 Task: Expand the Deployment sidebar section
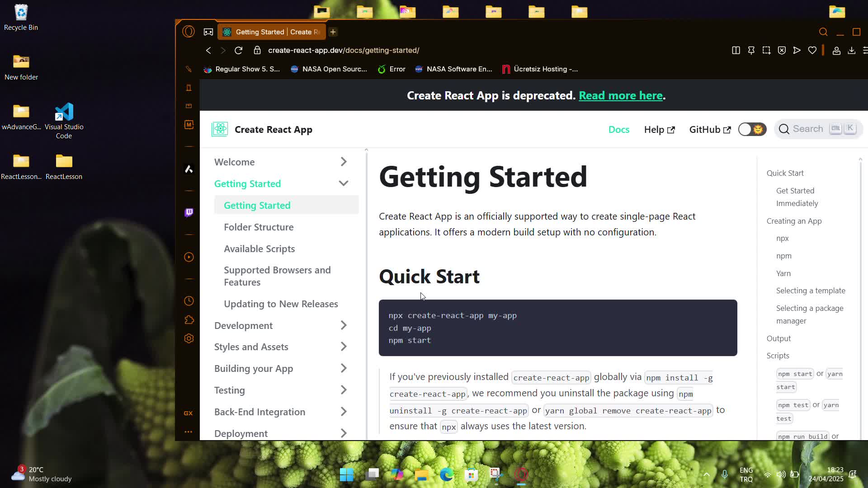coord(344,433)
